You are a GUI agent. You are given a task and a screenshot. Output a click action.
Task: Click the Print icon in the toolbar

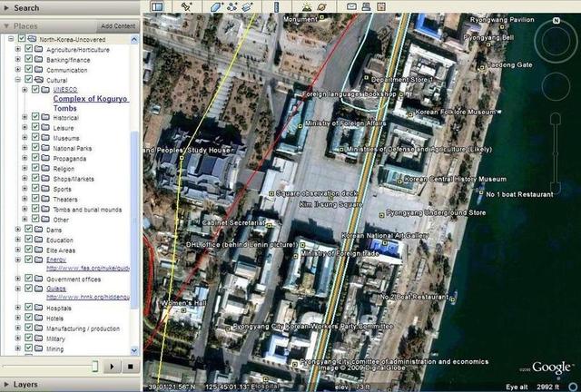pos(366,6)
